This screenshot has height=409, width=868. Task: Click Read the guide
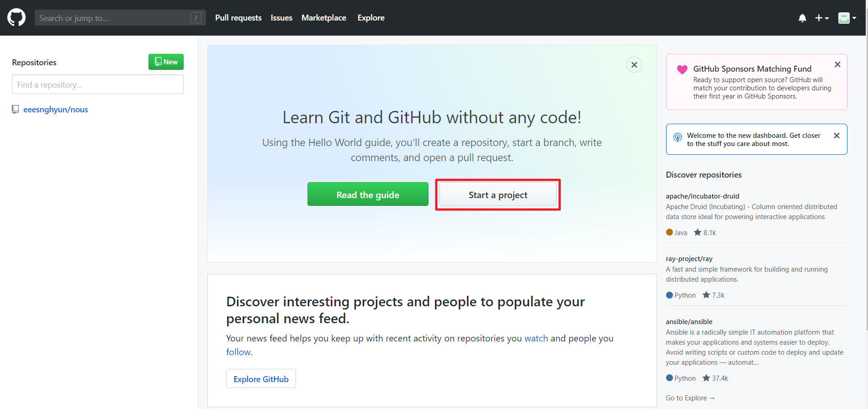pyautogui.click(x=368, y=194)
